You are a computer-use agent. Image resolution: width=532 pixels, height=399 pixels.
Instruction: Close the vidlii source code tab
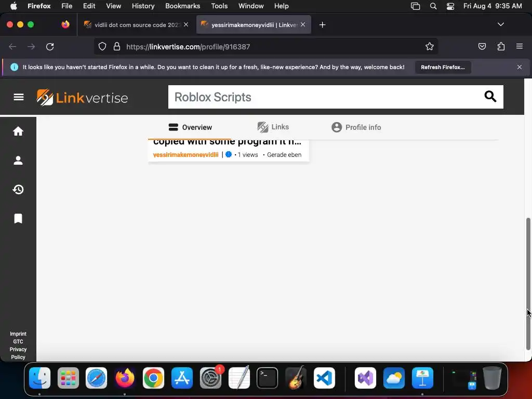click(186, 24)
